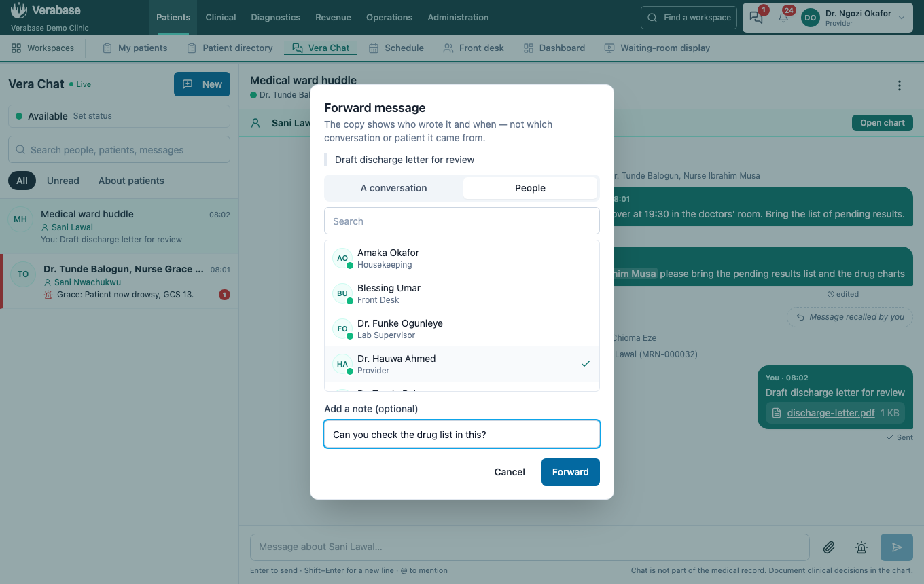Filter chats by Unread
The width and height of the screenshot is (924, 584).
pyautogui.click(x=63, y=181)
